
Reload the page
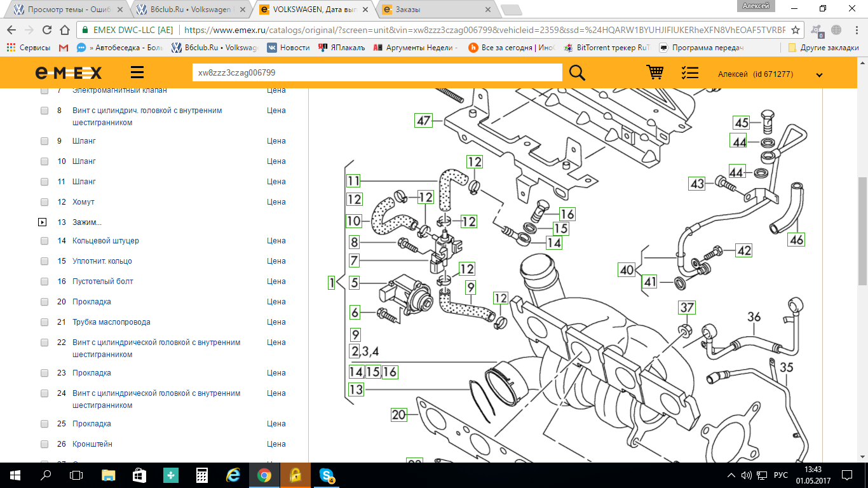click(x=46, y=30)
